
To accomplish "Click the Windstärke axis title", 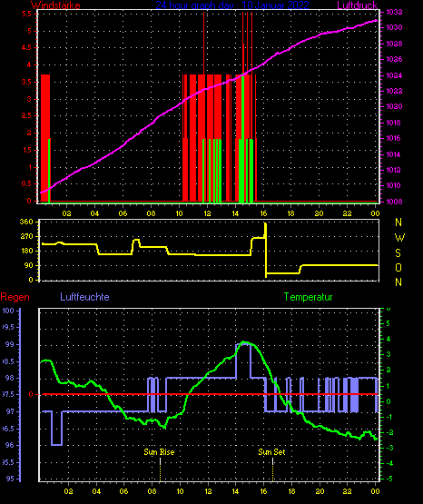I will click(x=55, y=5).
